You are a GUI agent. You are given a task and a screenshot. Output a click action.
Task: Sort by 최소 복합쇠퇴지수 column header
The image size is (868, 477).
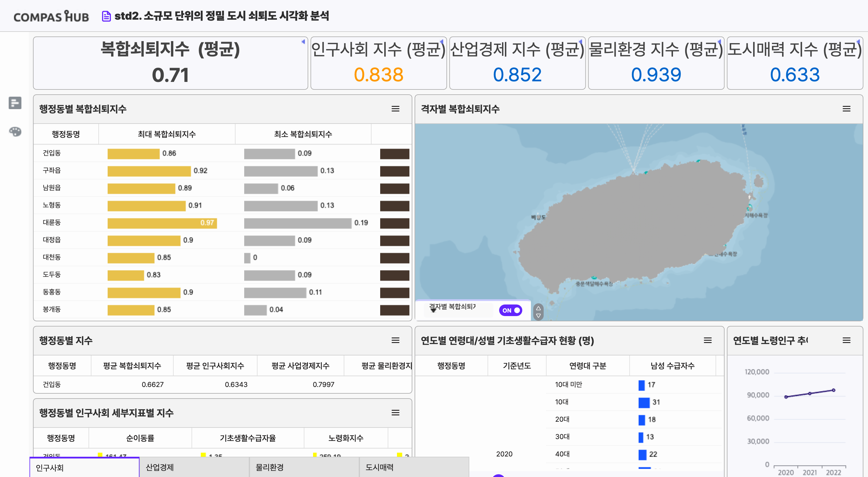point(303,134)
